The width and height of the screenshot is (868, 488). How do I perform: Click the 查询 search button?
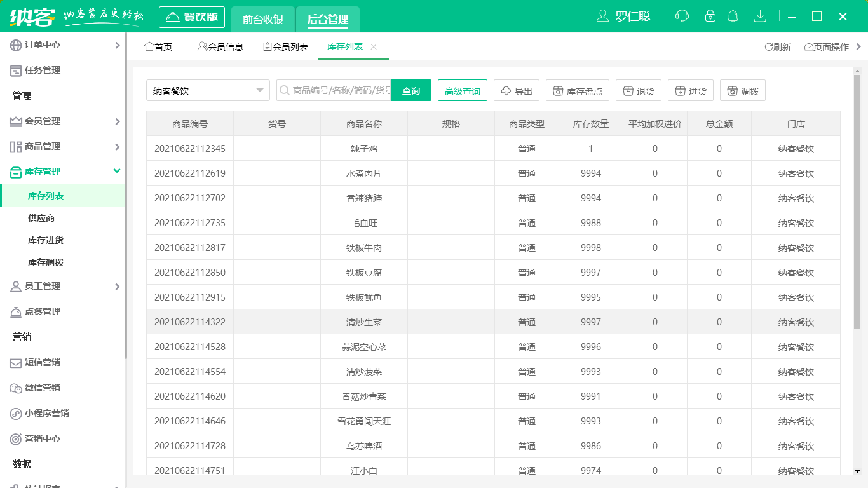pos(411,90)
